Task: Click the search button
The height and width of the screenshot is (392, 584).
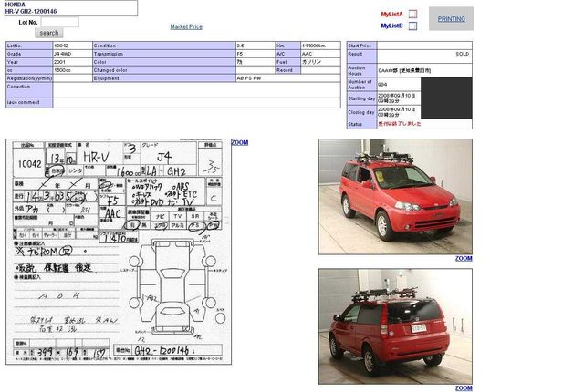Action: click(x=49, y=33)
